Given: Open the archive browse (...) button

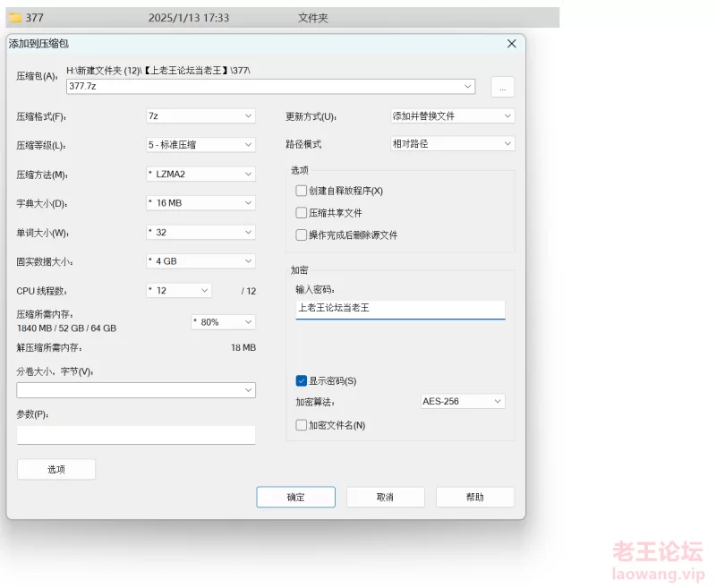Looking at the screenshot, I should pyautogui.click(x=502, y=87).
